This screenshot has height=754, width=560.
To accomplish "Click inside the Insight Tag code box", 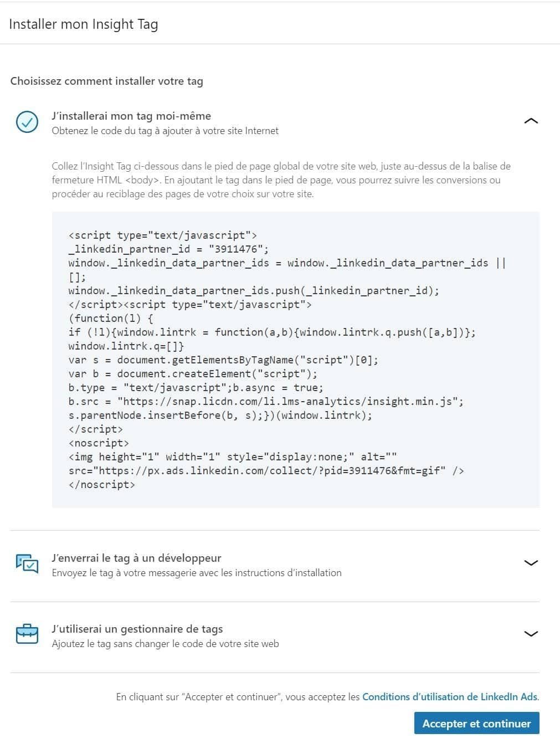I will click(295, 360).
